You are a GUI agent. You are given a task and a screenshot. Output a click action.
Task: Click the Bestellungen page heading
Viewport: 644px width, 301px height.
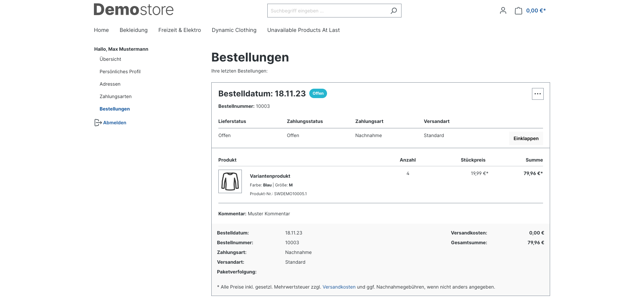(x=250, y=57)
